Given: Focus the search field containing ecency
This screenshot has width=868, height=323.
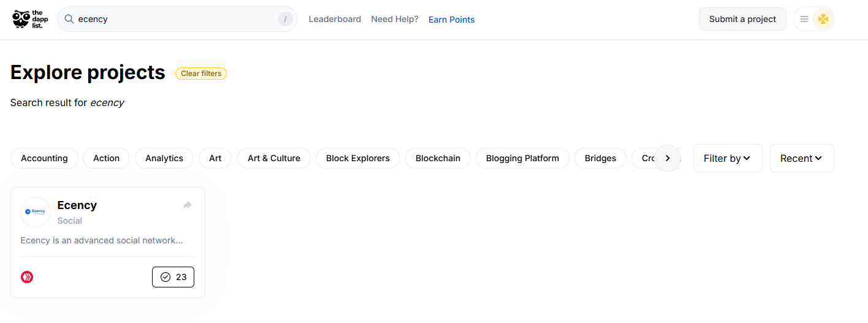Looking at the screenshot, I should click(x=177, y=19).
